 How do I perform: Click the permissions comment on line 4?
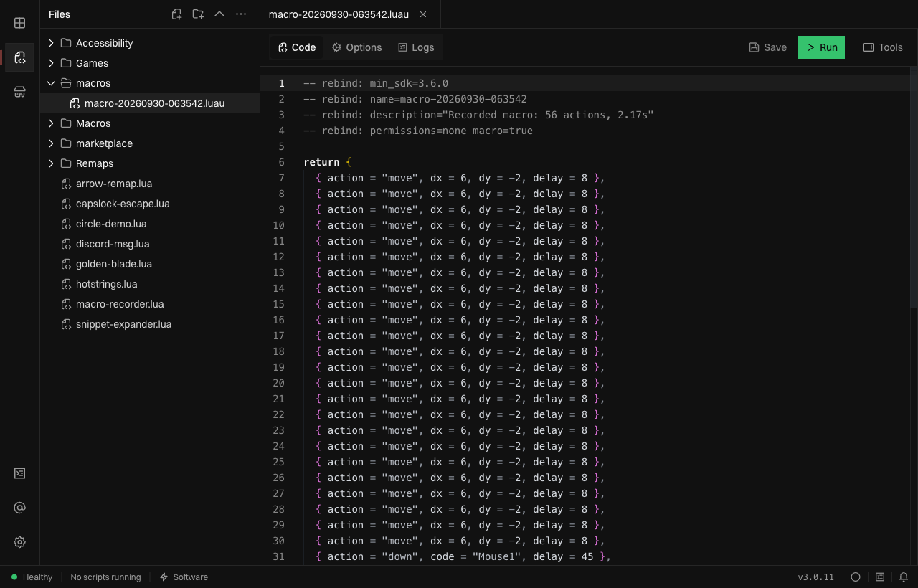(x=418, y=131)
